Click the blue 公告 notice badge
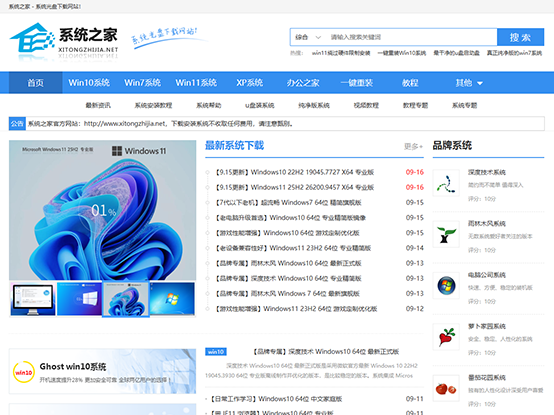 coord(17,124)
